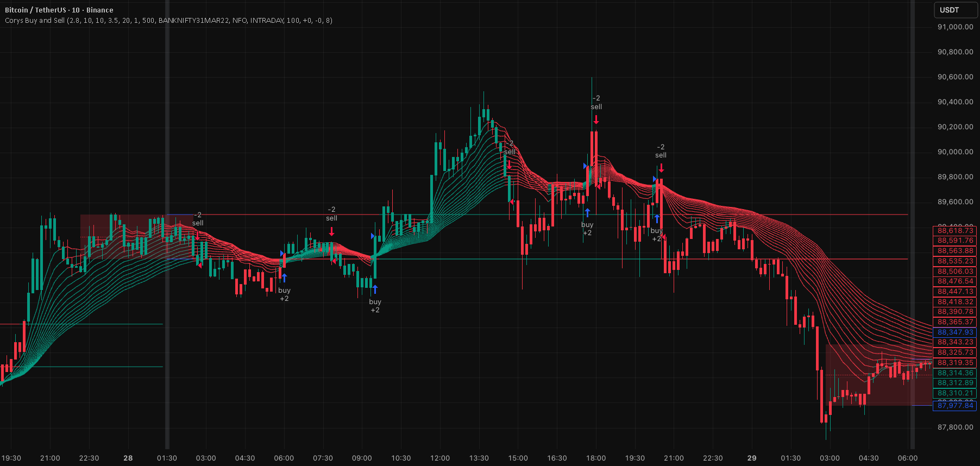980x466 pixels.
Task: Click the blue buy arrow near 09:30
Action: (x=375, y=289)
